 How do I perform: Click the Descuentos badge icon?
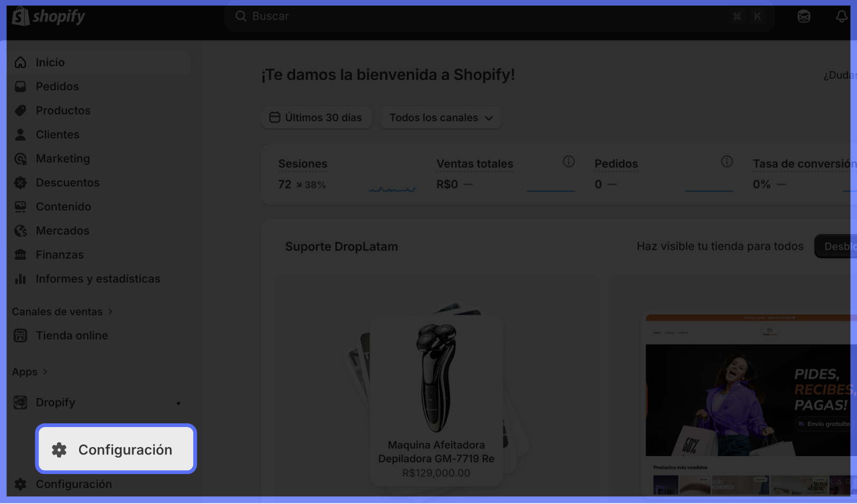click(x=21, y=183)
